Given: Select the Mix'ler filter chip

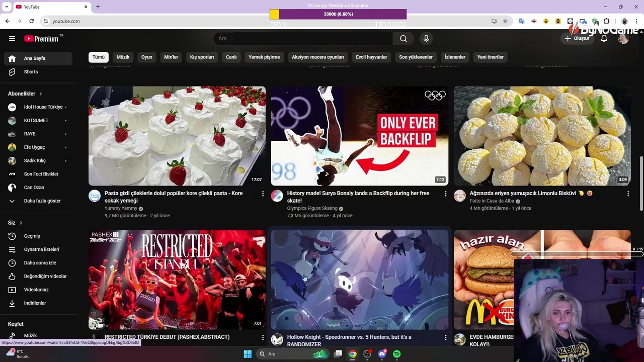Looking at the screenshot, I should coord(171,57).
